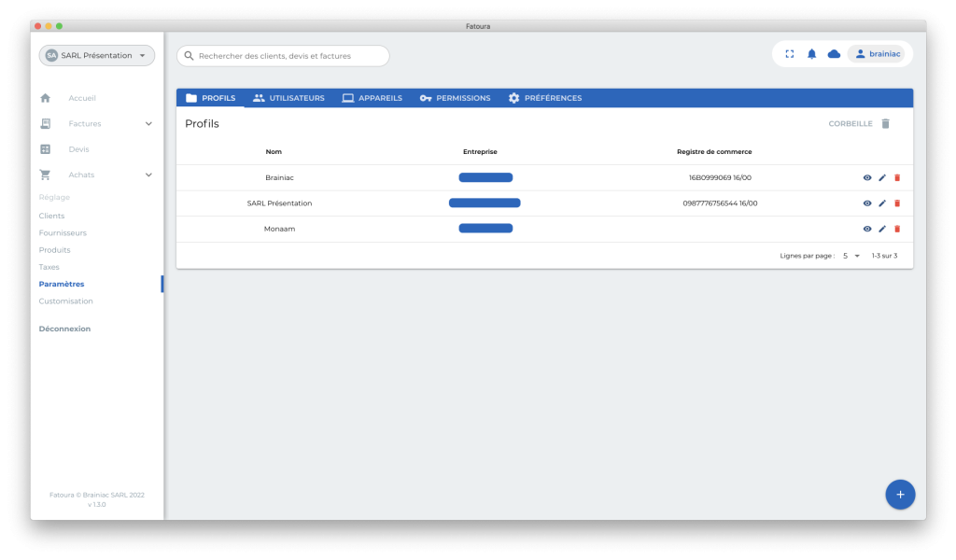
Task: Open the brainiac user account menu
Action: click(878, 53)
